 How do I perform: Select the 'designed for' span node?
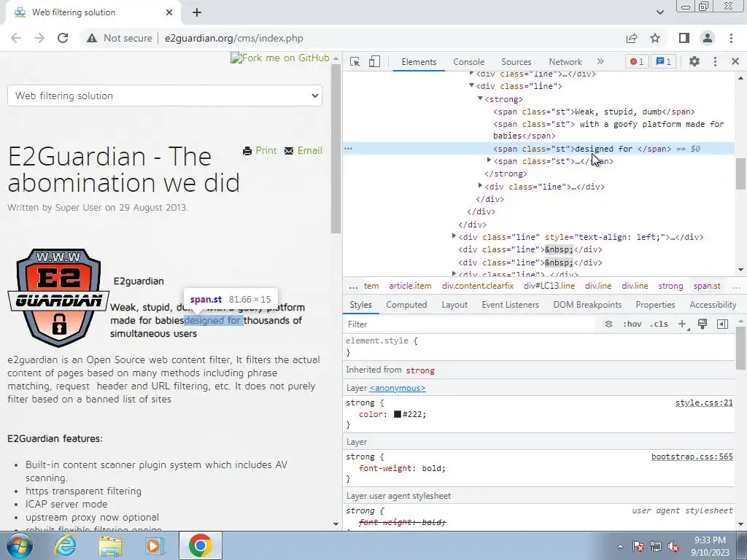coord(581,149)
